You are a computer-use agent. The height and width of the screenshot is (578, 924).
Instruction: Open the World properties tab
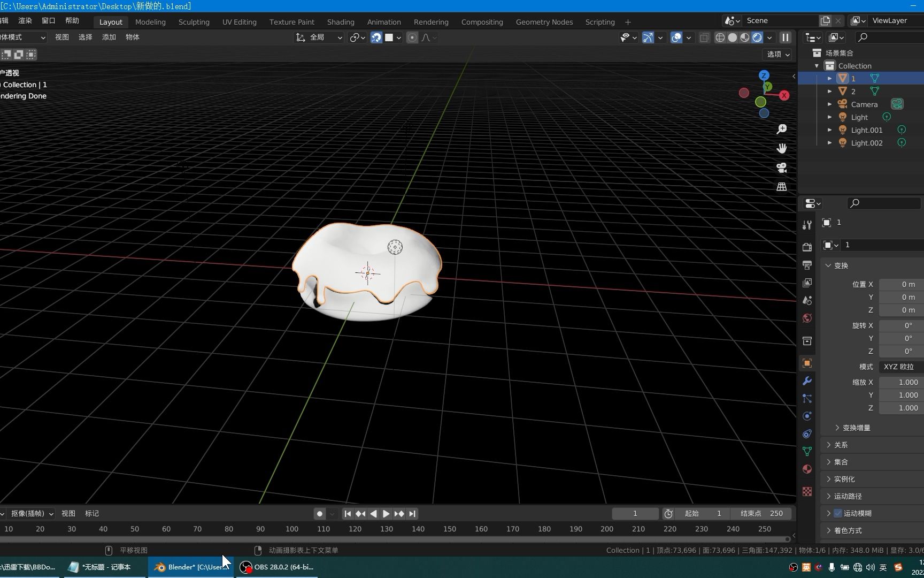pos(807,318)
